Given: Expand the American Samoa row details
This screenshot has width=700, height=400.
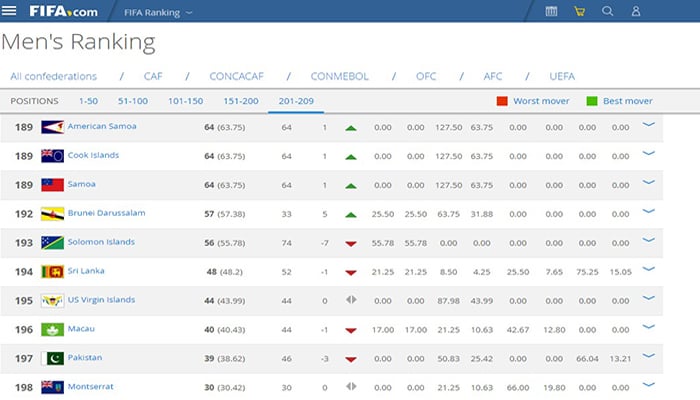Looking at the screenshot, I should (x=648, y=125).
